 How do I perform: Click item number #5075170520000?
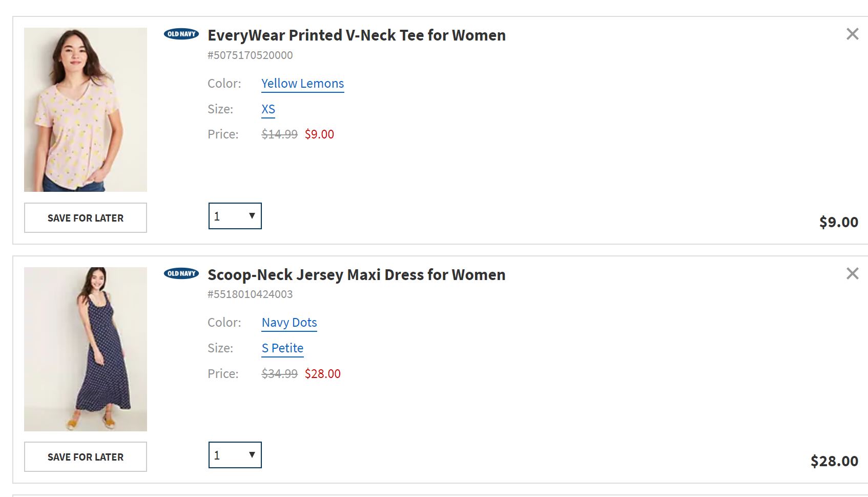click(x=250, y=55)
